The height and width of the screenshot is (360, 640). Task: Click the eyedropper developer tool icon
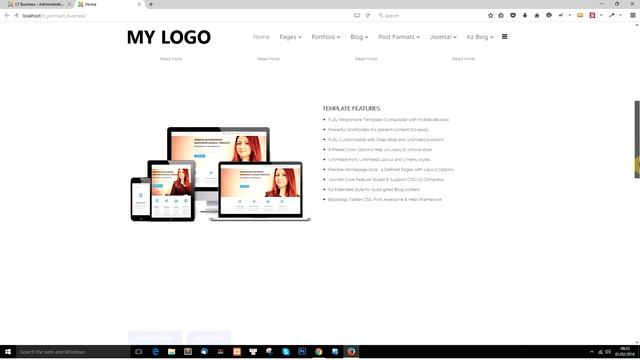click(611, 16)
